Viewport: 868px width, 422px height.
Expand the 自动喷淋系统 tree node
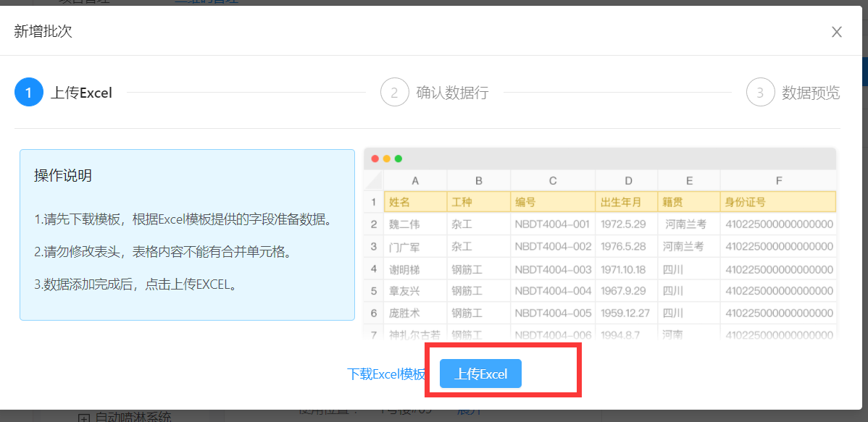[83, 418]
